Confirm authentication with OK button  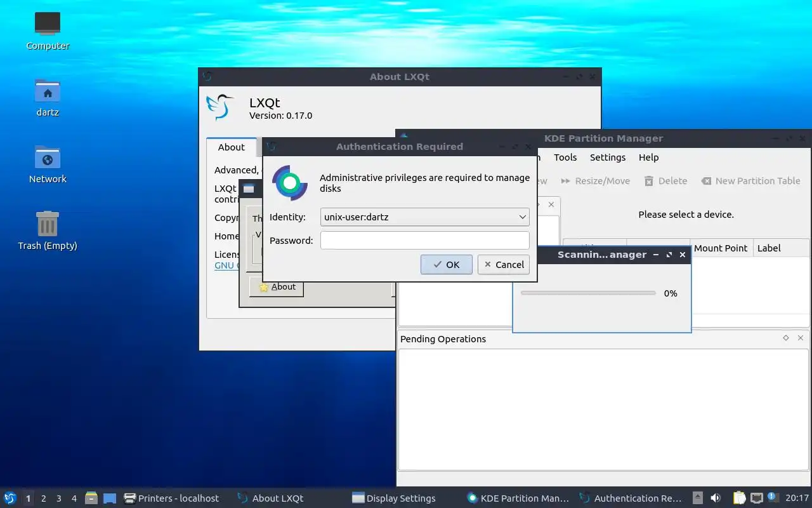[x=447, y=264]
